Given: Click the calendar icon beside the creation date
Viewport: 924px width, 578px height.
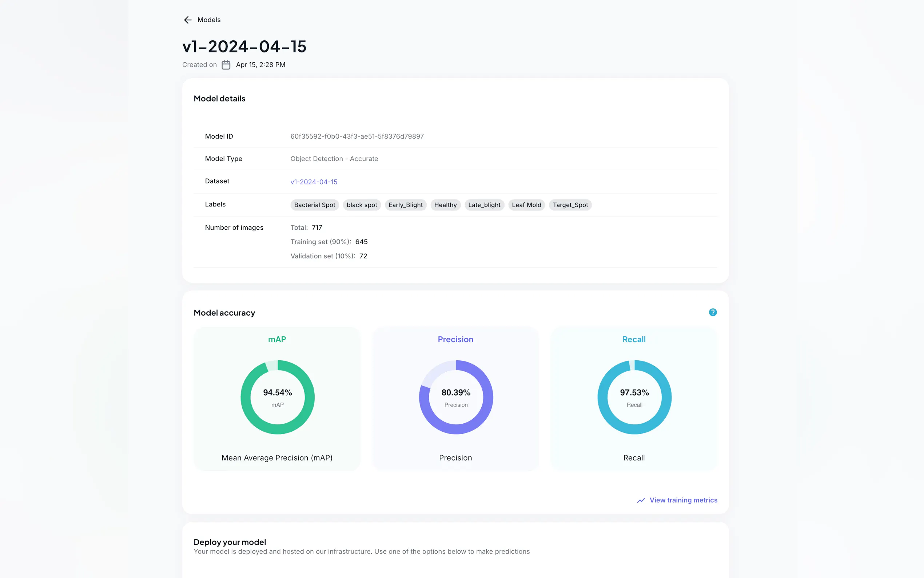Looking at the screenshot, I should 226,64.
